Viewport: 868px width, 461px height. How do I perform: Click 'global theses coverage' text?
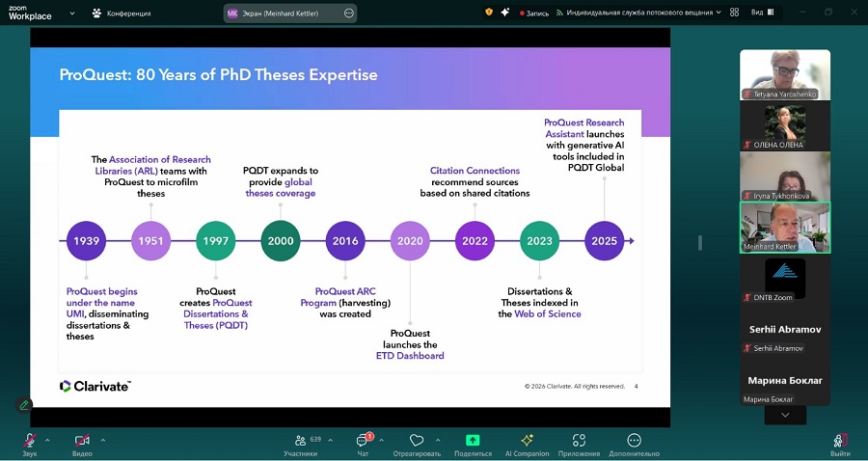[x=281, y=188]
